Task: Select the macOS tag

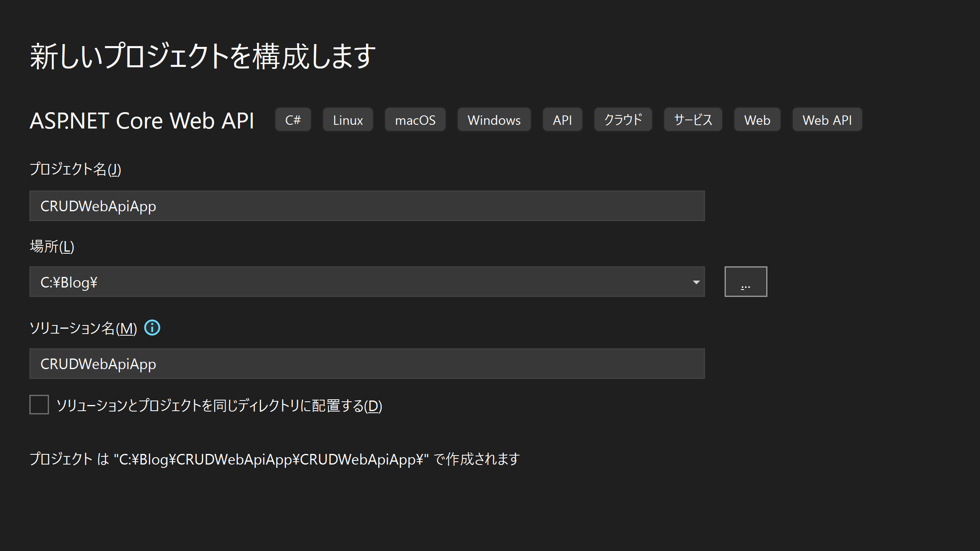Action: pos(415,120)
